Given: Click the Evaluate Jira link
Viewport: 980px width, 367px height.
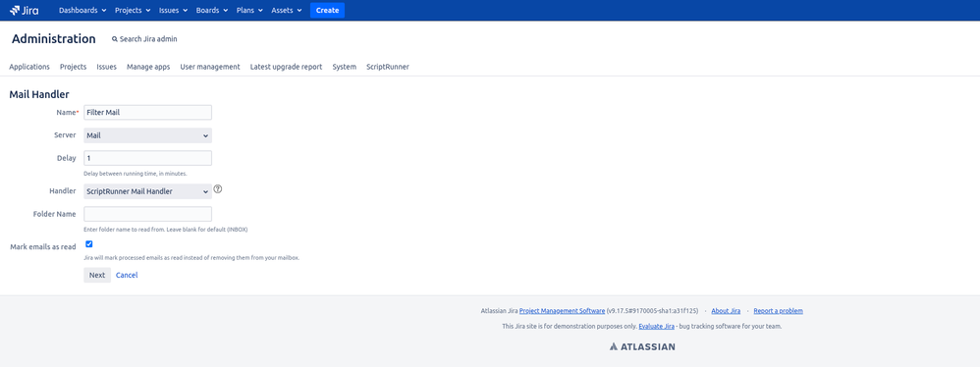Looking at the screenshot, I should 656,327.
